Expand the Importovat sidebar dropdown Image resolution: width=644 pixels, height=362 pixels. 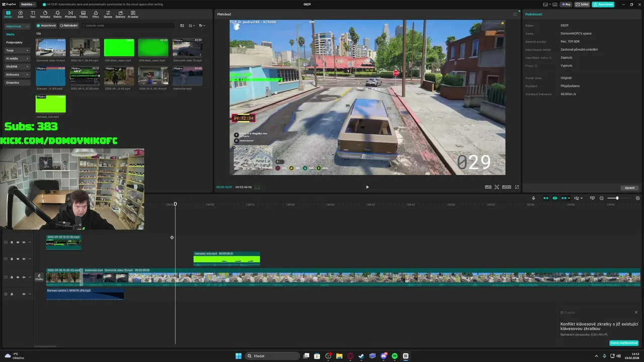pos(17,26)
